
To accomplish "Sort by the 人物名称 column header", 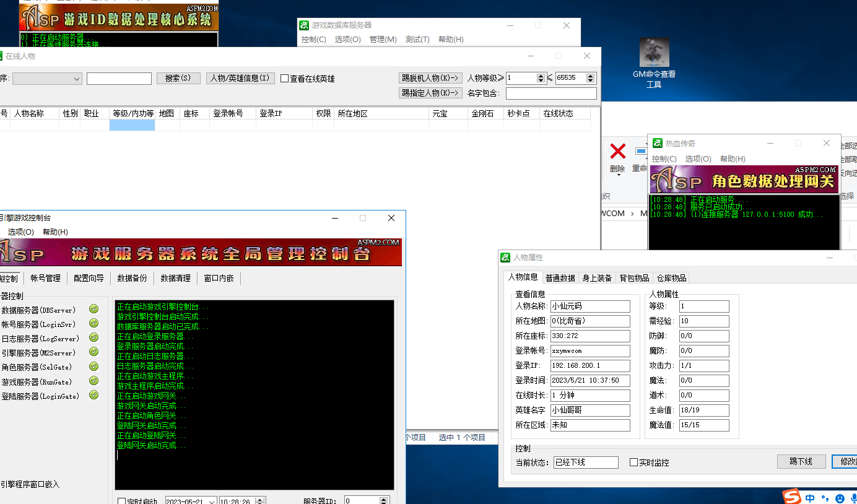I will [35, 114].
